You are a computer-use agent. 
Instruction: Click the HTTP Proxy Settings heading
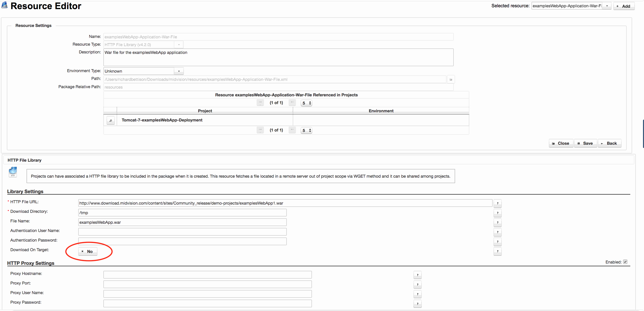pyautogui.click(x=31, y=263)
